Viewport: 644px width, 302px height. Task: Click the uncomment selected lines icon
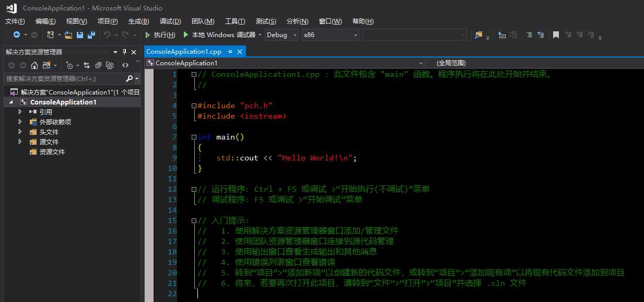(541, 35)
